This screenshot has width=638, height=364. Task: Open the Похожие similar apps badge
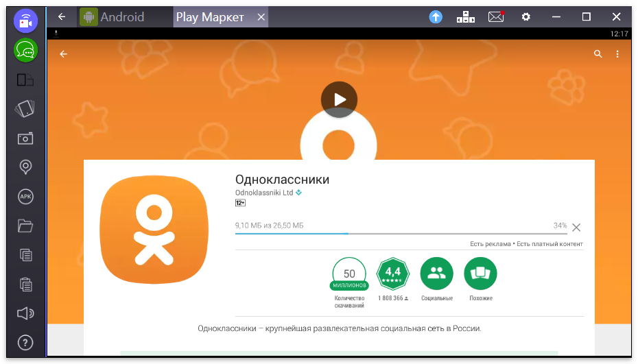[x=480, y=274]
